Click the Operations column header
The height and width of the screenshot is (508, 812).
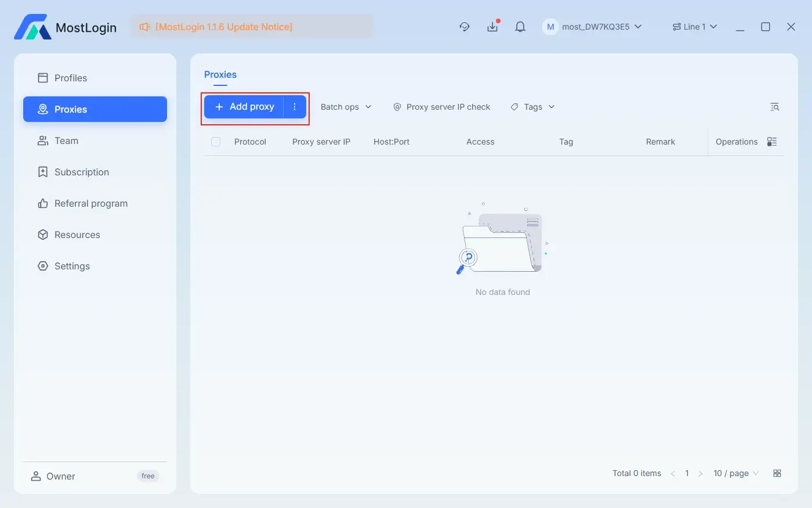737,142
